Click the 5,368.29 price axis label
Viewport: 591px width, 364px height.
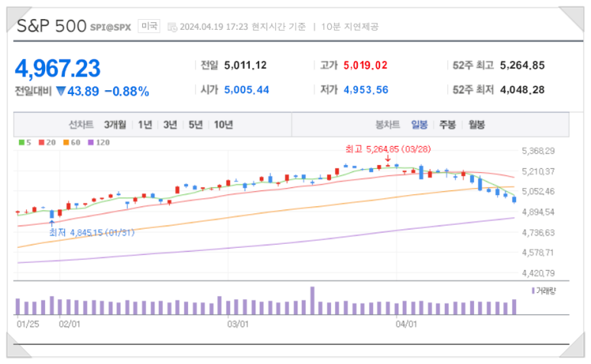[538, 151]
